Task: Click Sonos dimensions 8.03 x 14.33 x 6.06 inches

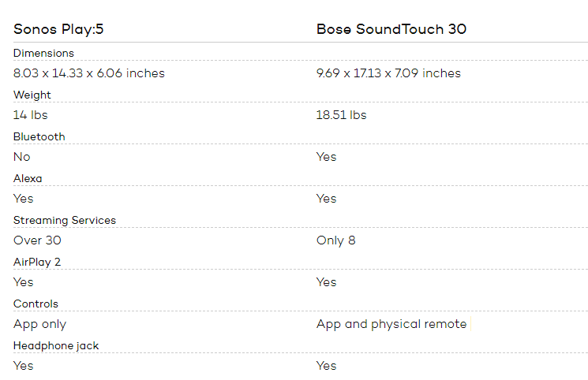Action: [x=89, y=73]
